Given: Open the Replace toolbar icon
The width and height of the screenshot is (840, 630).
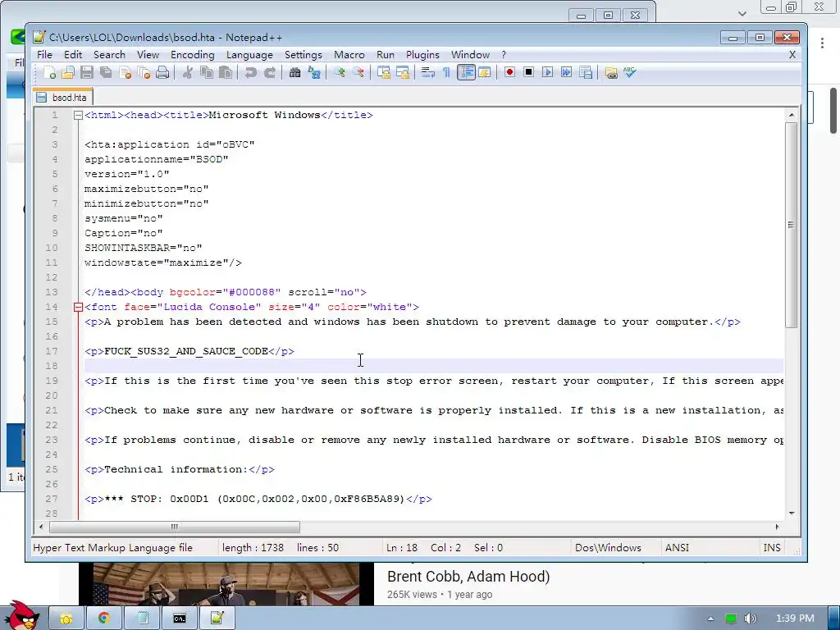Looking at the screenshot, I should (x=314, y=72).
